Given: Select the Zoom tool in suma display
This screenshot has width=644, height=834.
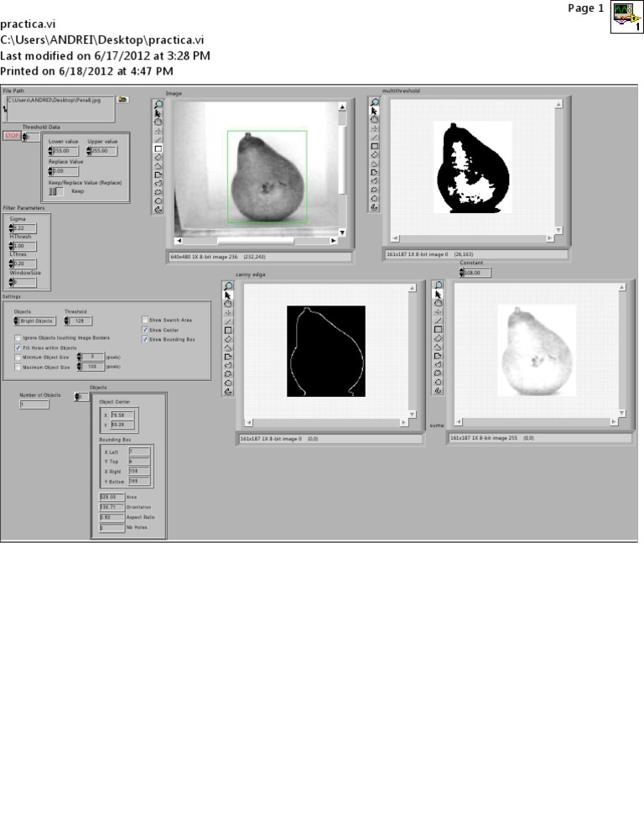Looking at the screenshot, I should coord(438,285).
